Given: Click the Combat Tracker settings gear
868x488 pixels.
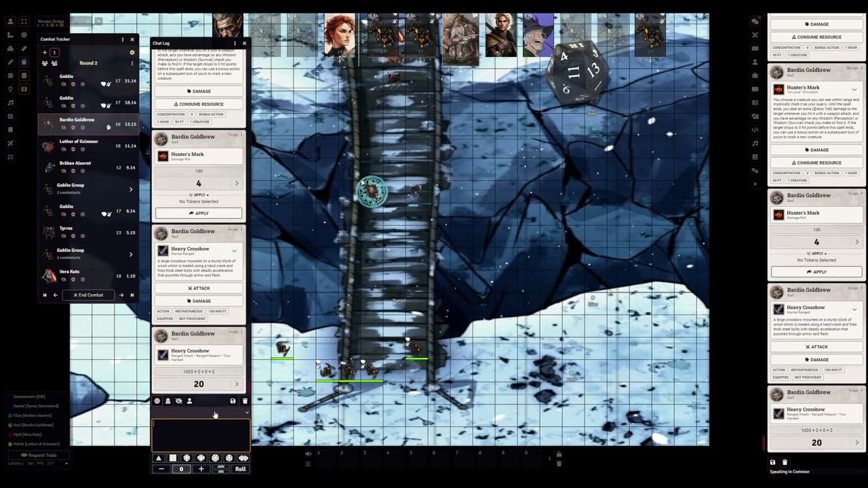Looking at the screenshot, I should [132, 52].
